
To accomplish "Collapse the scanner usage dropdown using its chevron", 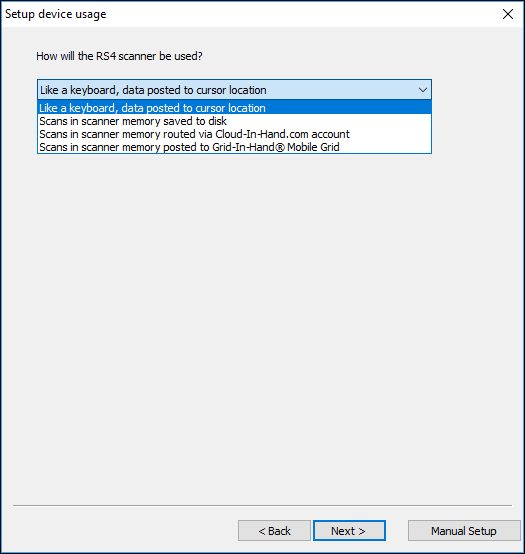I will pyautogui.click(x=423, y=90).
